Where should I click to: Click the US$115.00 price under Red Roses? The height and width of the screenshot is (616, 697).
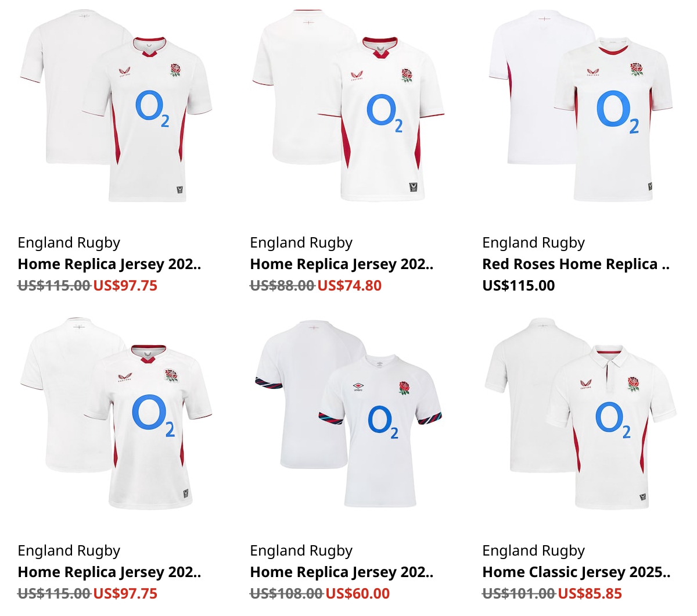519,286
